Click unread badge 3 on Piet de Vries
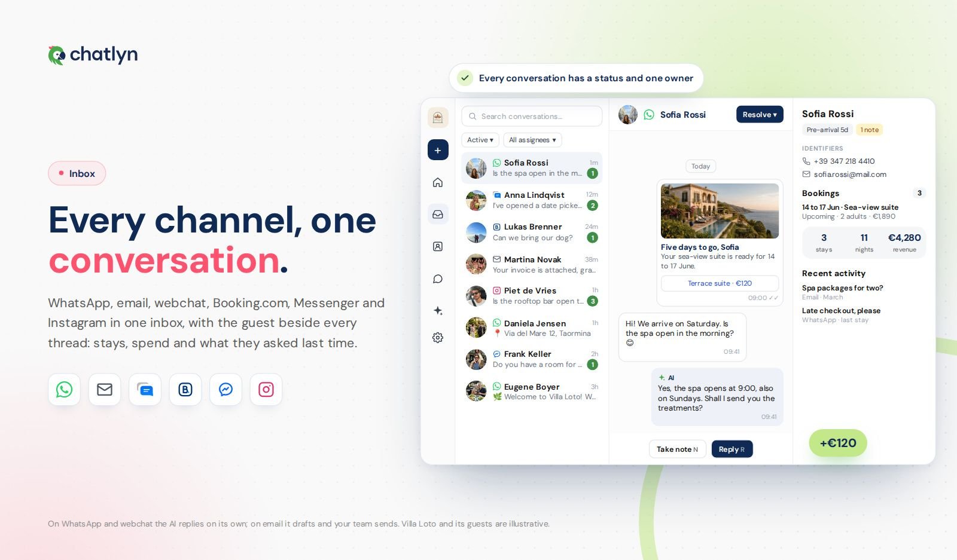 pyautogui.click(x=592, y=301)
